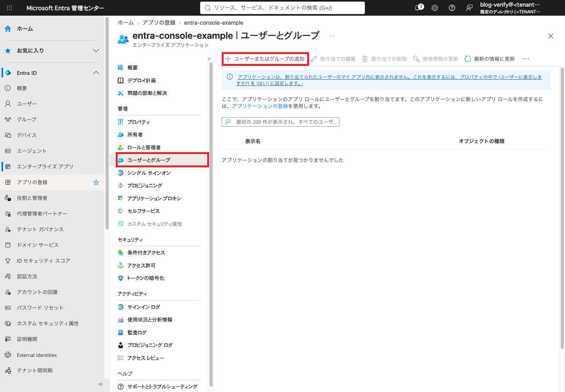This screenshot has height=392, width=565.
Task: Click the ホーム breadcrumb link
Action: click(x=126, y=23)
